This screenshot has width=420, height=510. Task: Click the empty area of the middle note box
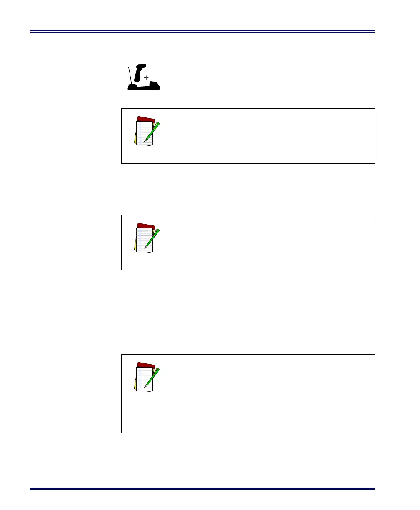(267, 242)
